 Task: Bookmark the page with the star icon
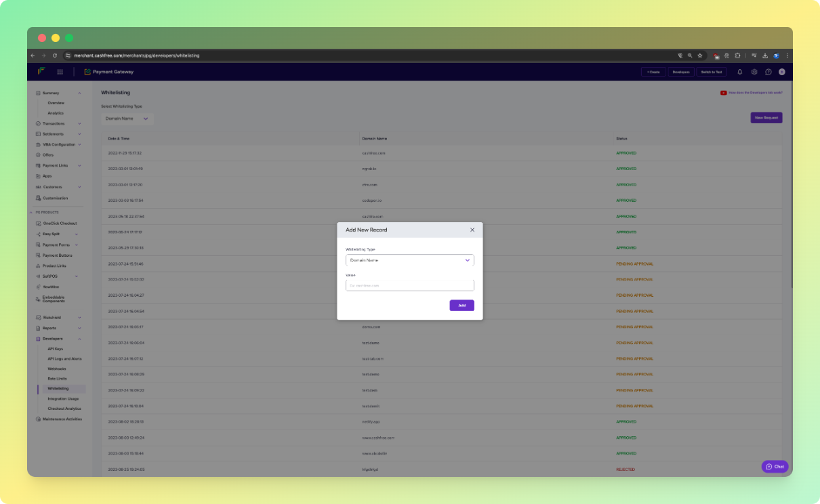pos(700,56)
